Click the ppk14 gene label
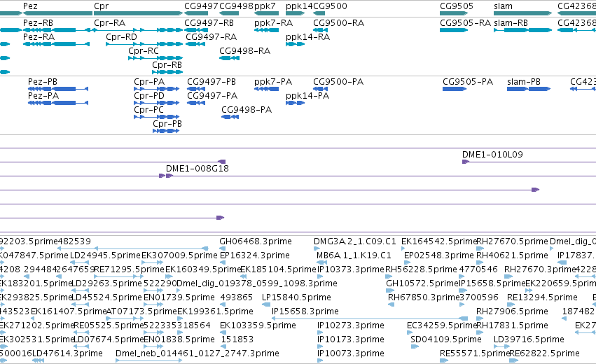This screenshot has height=364, width=596. tap(299, 6)
